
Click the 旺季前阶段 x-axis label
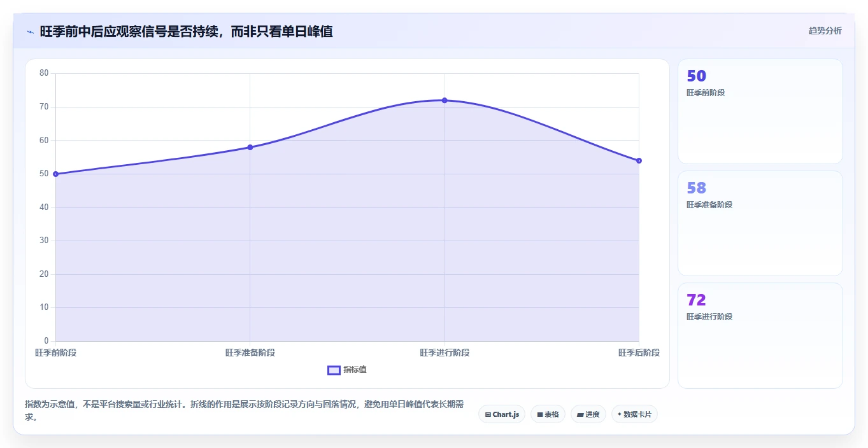[56, 353]
